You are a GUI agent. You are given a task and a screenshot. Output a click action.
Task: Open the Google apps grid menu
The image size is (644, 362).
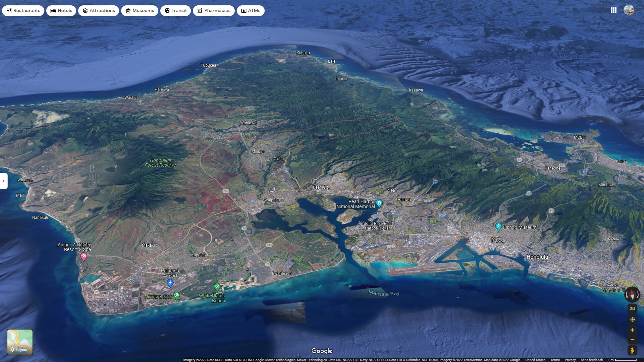click(x=614, y=10)
